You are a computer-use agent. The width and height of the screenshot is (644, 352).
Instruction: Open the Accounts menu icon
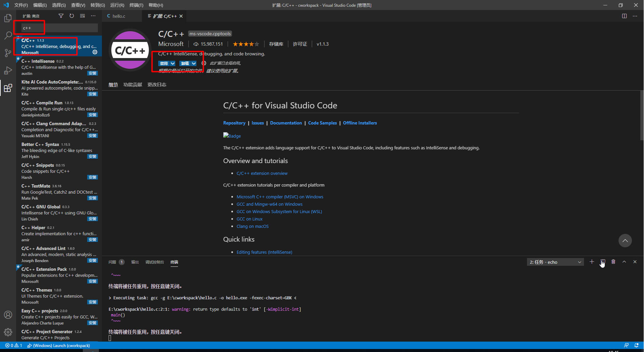(x=8, y=315)
